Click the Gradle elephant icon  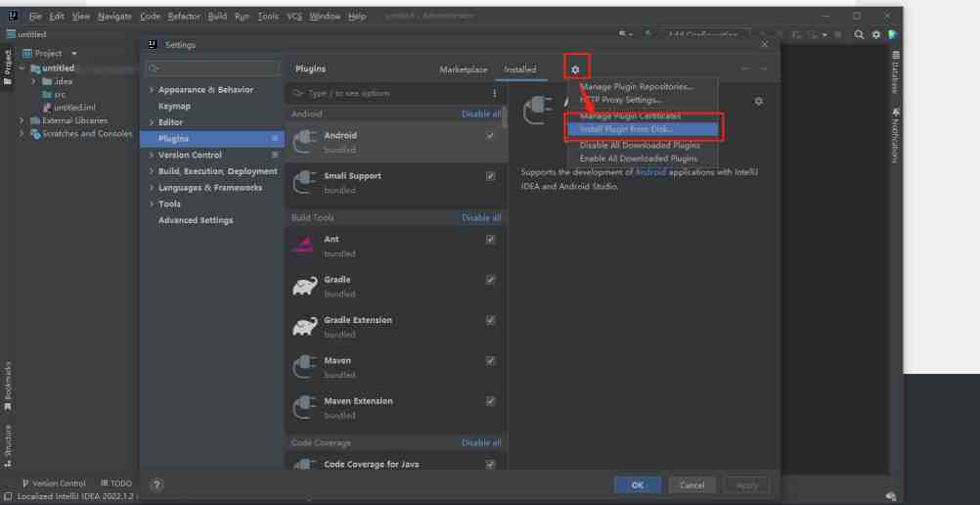pyautogui.click(x=304, y=286)
